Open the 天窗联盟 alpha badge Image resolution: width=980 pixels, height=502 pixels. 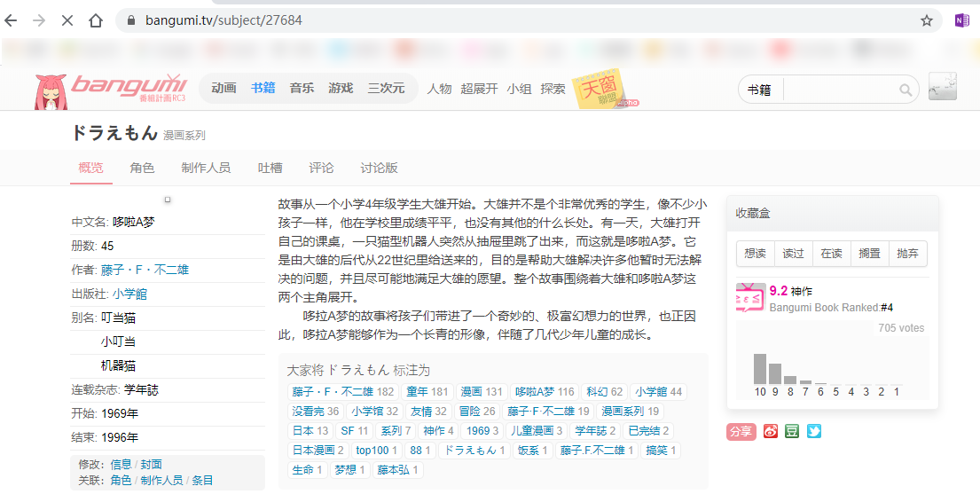click(x=604, y=89)
